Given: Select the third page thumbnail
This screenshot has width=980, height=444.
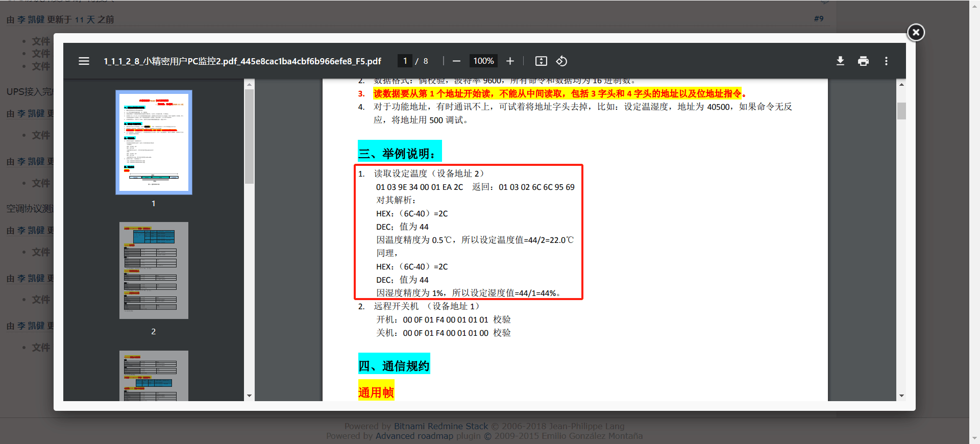Looking at the screenshot, I should point(154,376).
